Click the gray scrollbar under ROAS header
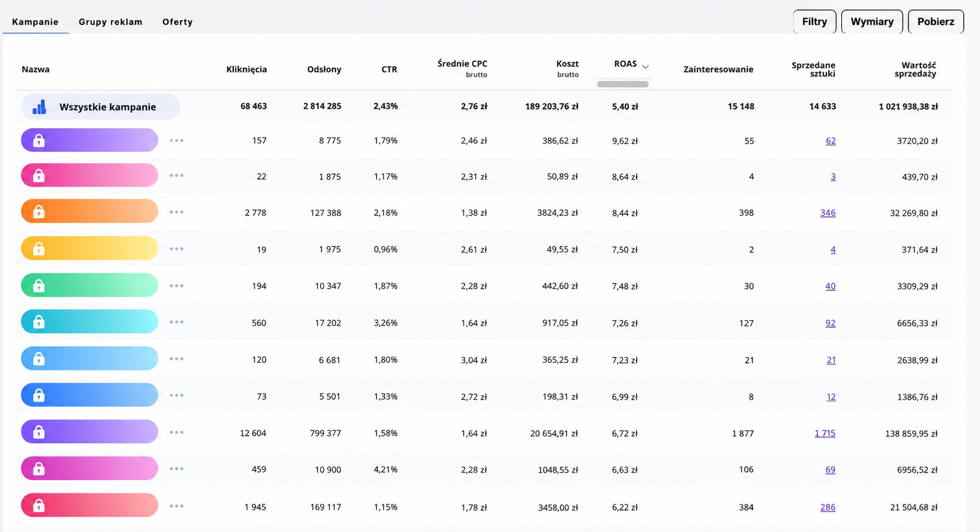The height and width of the screenshot is (532, 980). point(623,84)
